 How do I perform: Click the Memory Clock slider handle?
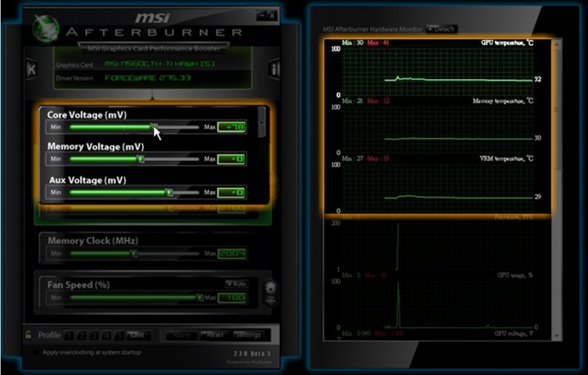(134, 253)
